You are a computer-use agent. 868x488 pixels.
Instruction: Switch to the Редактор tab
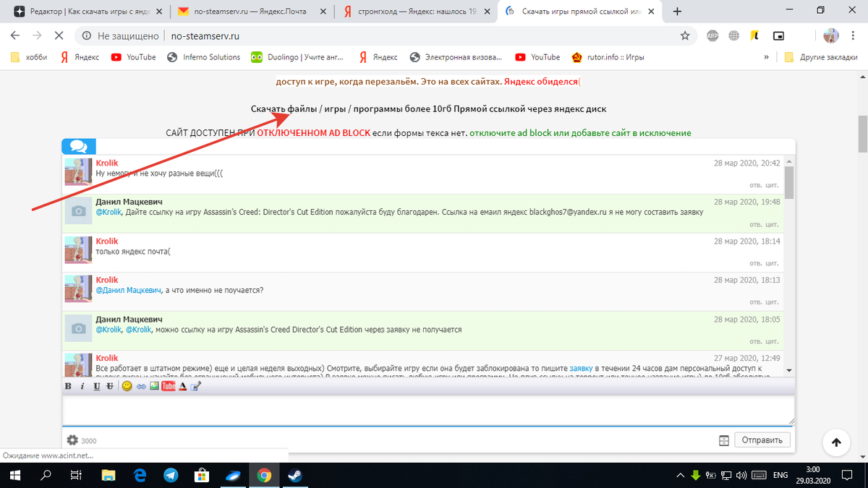tap(88, 12)
